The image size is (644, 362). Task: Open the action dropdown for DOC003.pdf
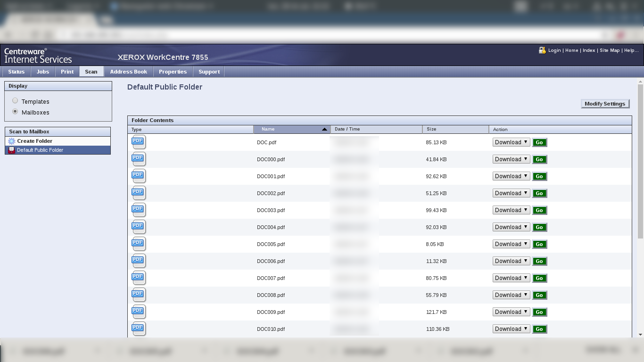point(512,210)
